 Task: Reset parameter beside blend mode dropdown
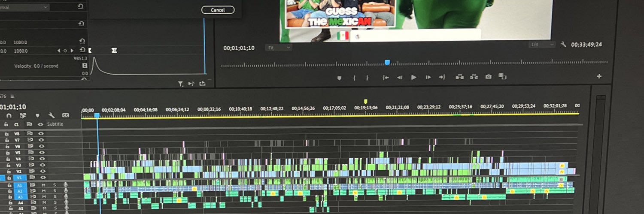81,7
